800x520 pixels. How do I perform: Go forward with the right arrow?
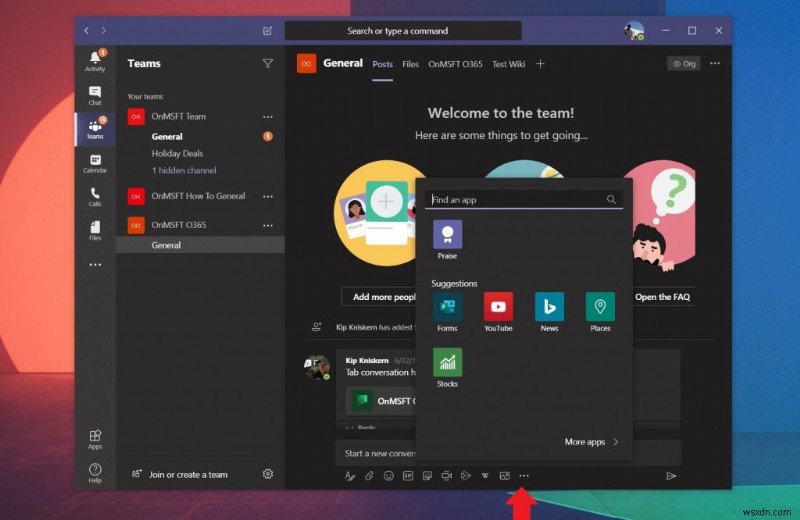104,31
